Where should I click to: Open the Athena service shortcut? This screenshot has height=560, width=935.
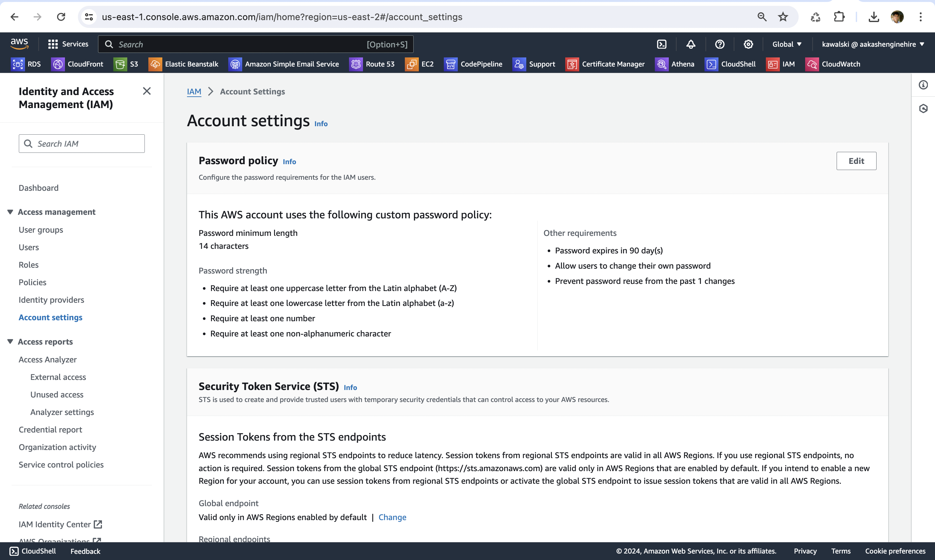(x=675, y=64)
